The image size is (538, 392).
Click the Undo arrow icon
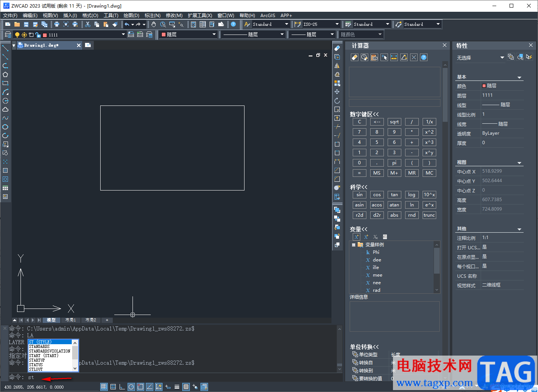pyautogui.click(x=127, y=24)
